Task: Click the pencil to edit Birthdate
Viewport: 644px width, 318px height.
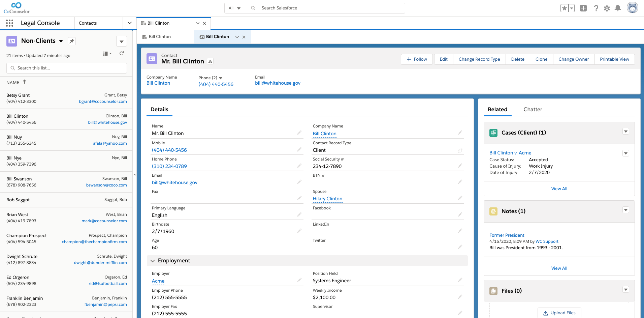Action: pyautogui.click(x=299, y=231)
